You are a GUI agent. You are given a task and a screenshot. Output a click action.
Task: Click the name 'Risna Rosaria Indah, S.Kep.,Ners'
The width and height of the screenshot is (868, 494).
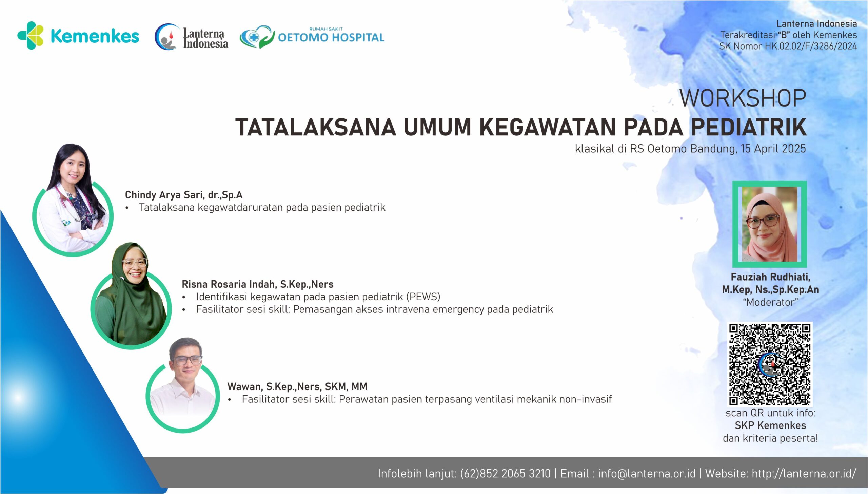[258, 284]
